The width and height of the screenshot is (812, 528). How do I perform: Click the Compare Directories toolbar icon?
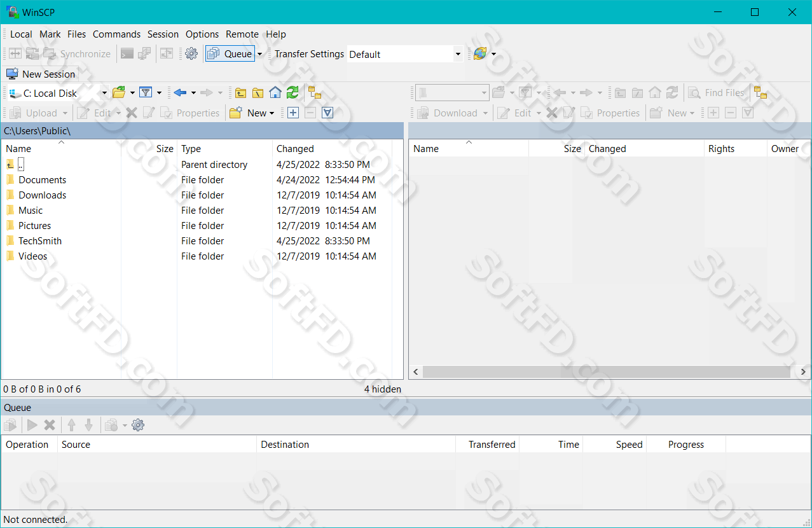tap(15, 54)
